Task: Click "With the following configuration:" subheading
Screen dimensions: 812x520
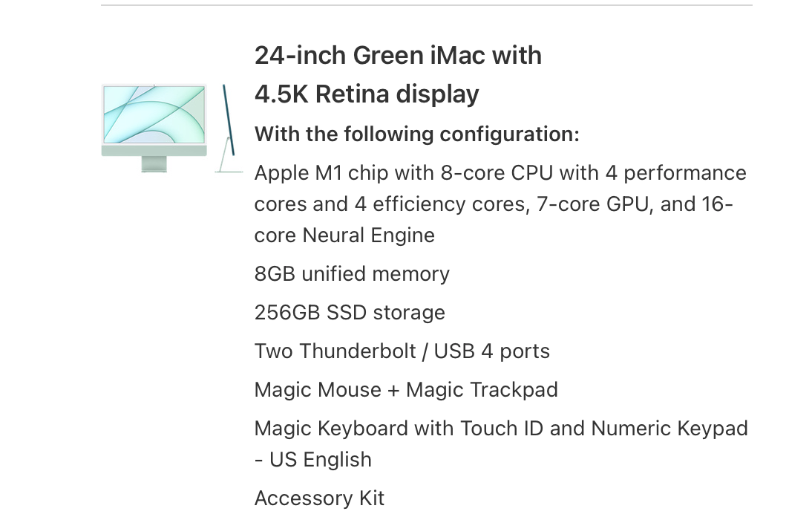Action: (x=416, y=134)
